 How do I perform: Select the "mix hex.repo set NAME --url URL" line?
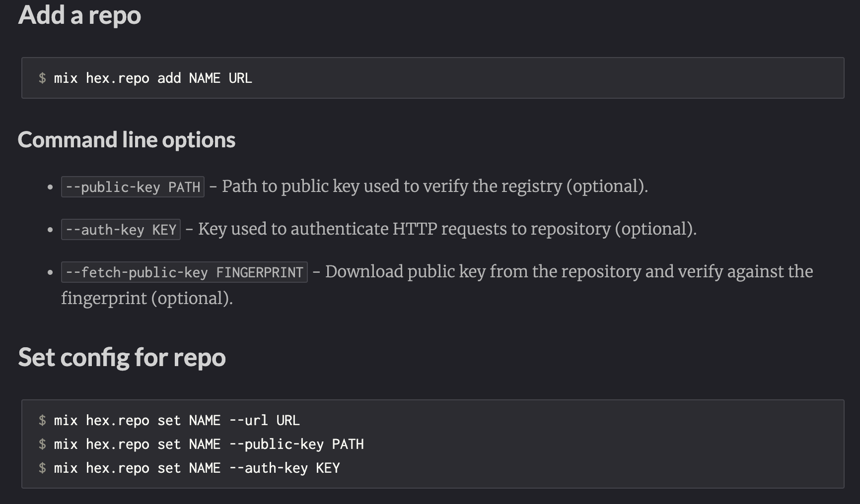coord(176,420)
